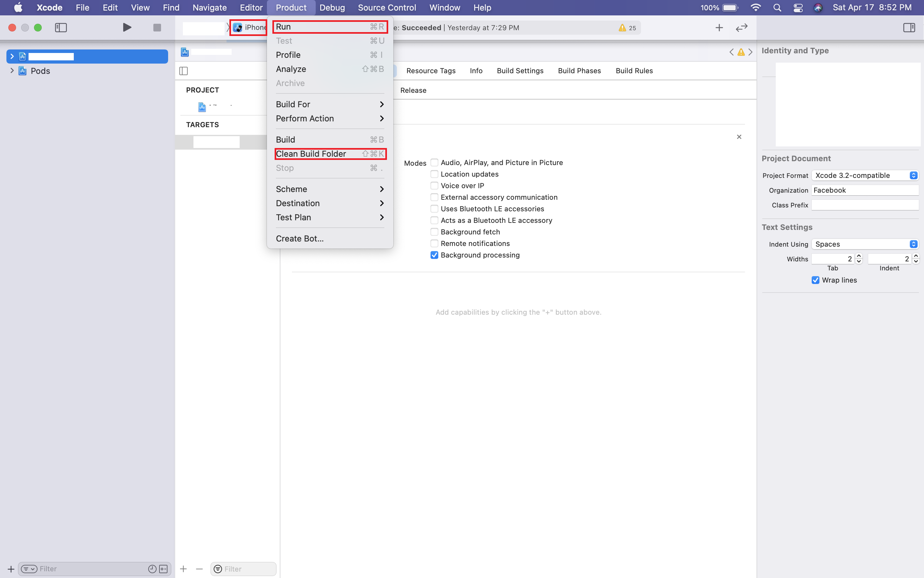
Task: Open Perform Action submenu
Action: coord(330,118)
